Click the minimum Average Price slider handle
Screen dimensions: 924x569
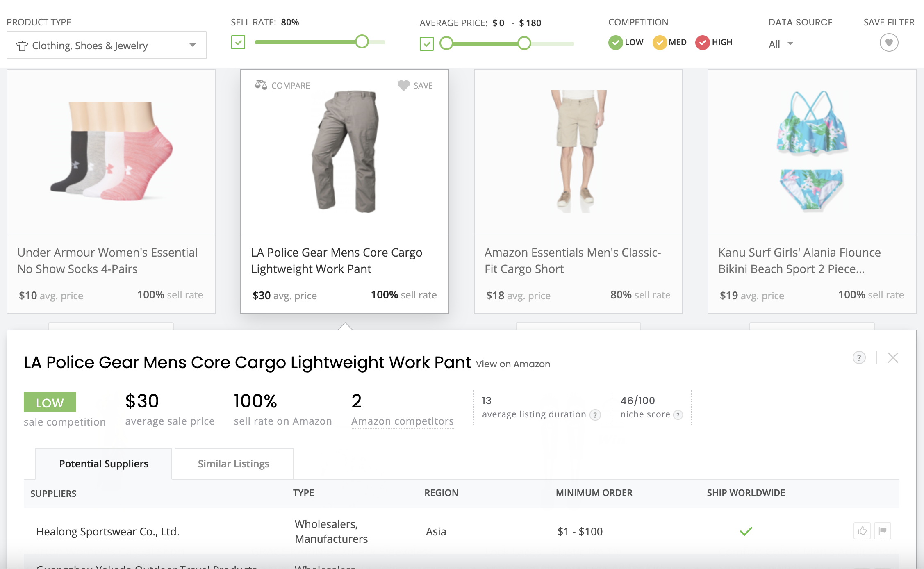pos(446,43)
